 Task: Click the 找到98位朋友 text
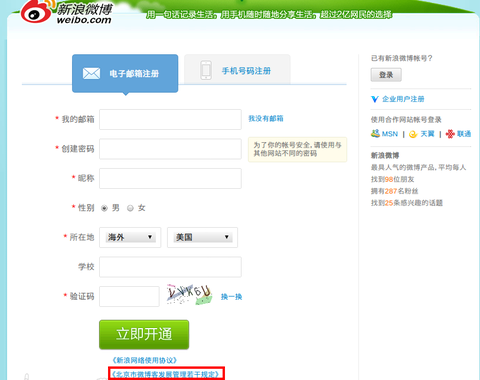(x=393, y=179)
